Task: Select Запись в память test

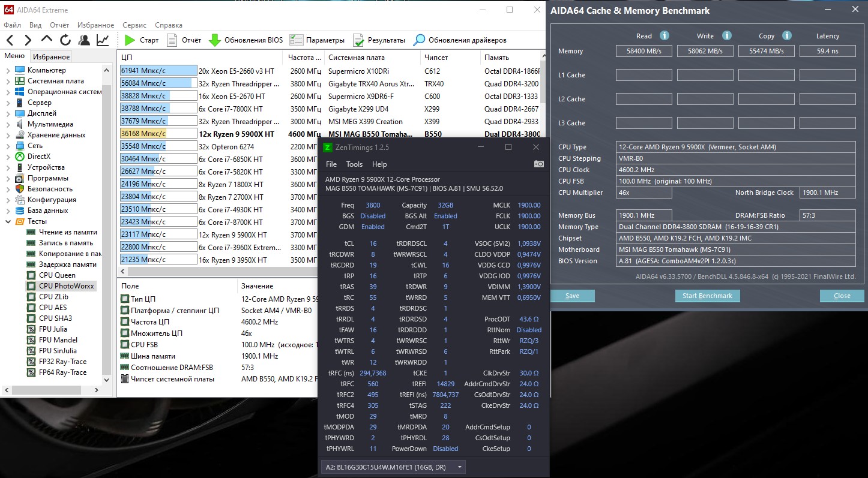Action: 65,243
